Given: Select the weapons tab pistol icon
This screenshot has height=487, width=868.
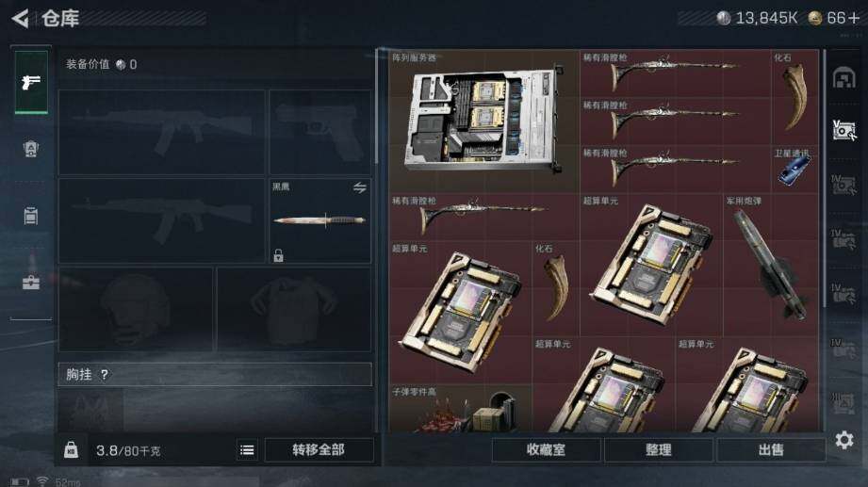Looking at the screenshot, I should coord(31,82).
